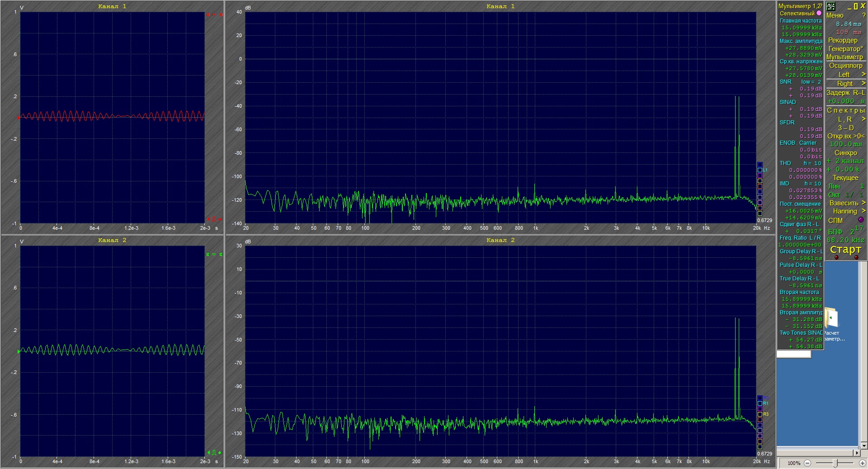This screenshot has width=868, height=469.
Task: Click the Мультиметр 1,2 panel title
Action: coord(800,6)
